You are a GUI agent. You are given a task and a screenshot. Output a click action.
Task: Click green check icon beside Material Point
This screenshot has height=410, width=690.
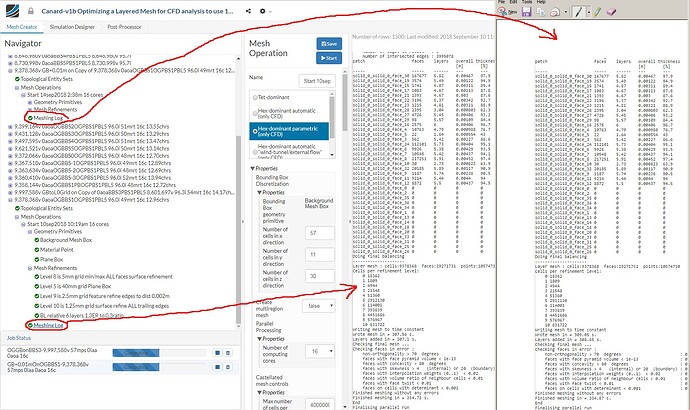[37, 250]
